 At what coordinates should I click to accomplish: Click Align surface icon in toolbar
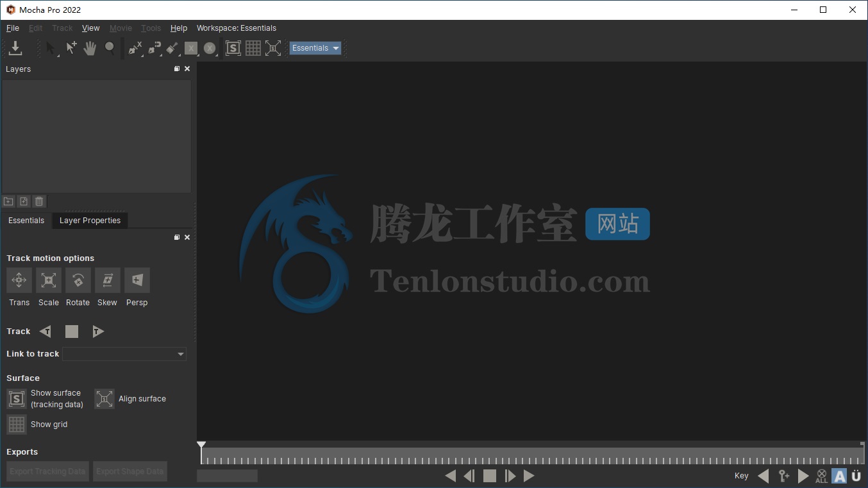(x=273, y=48)
